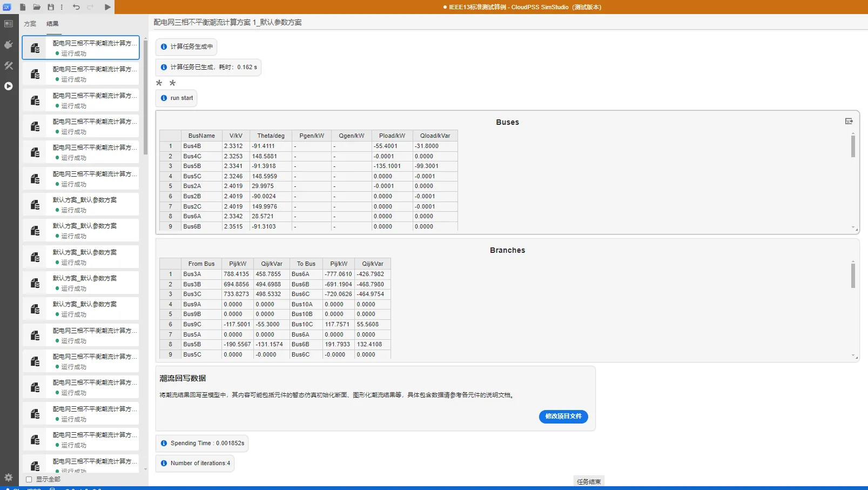The image size is (868, 490).
Task: Open the hammer-and-wrench tools sidebar icon
Action: (9, 65)
